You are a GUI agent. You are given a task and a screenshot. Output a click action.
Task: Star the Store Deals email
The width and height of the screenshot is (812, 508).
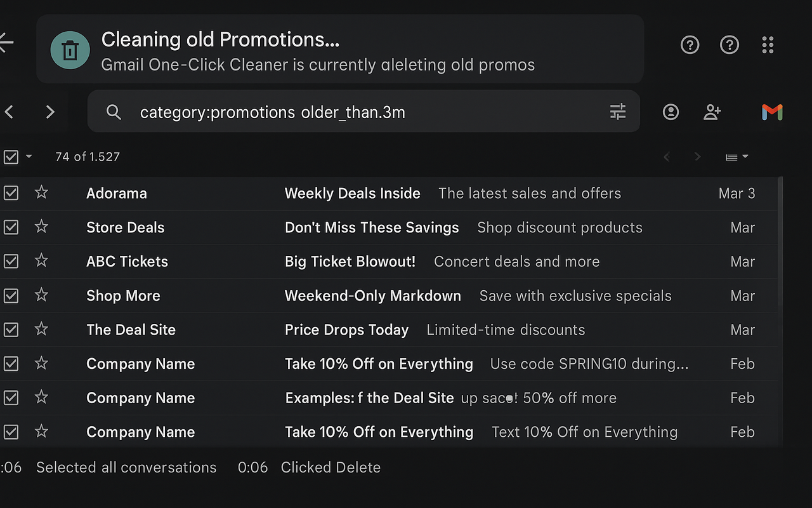tap(41, 227)
